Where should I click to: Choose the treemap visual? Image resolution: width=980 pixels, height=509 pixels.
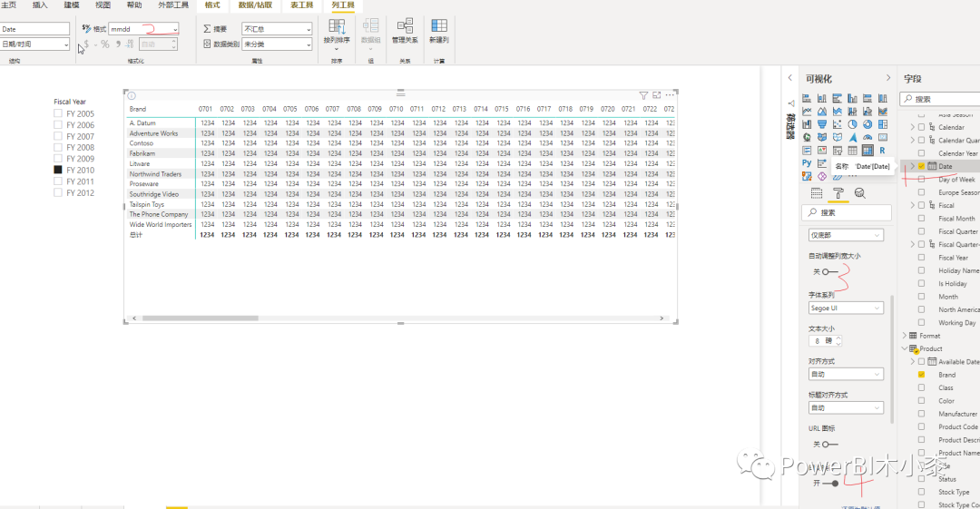(883, 124)
